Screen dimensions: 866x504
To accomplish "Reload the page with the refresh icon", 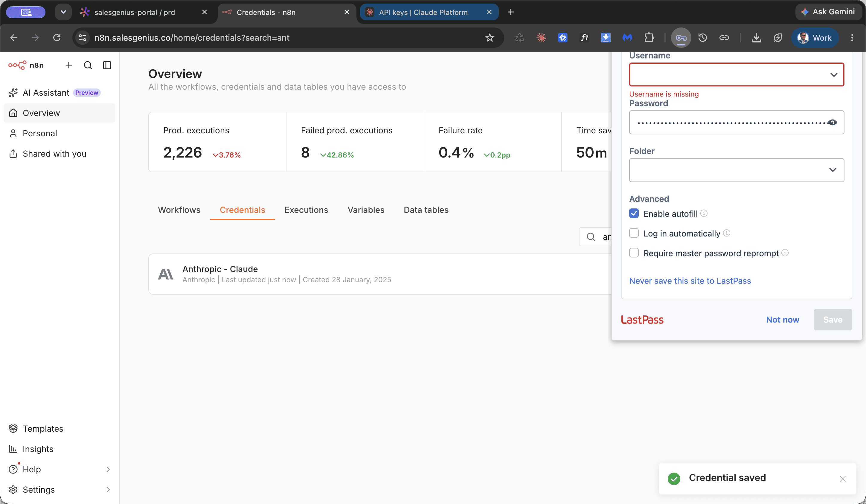I will point(57,37).
